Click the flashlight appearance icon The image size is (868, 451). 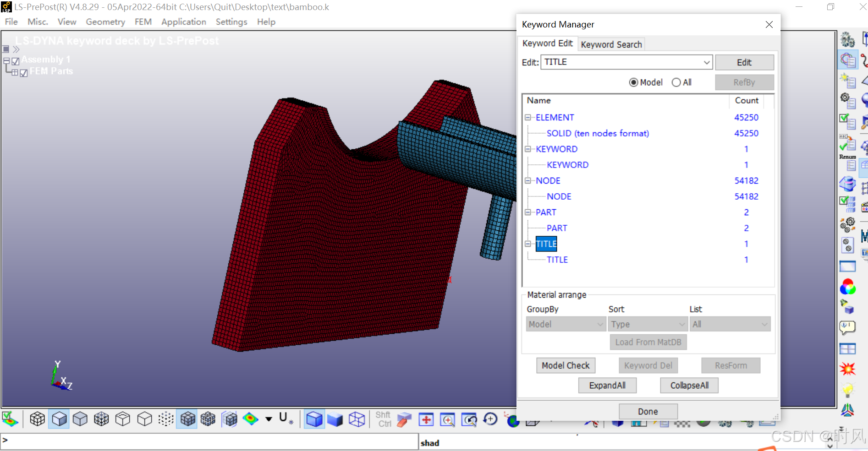tap(847, 307)
